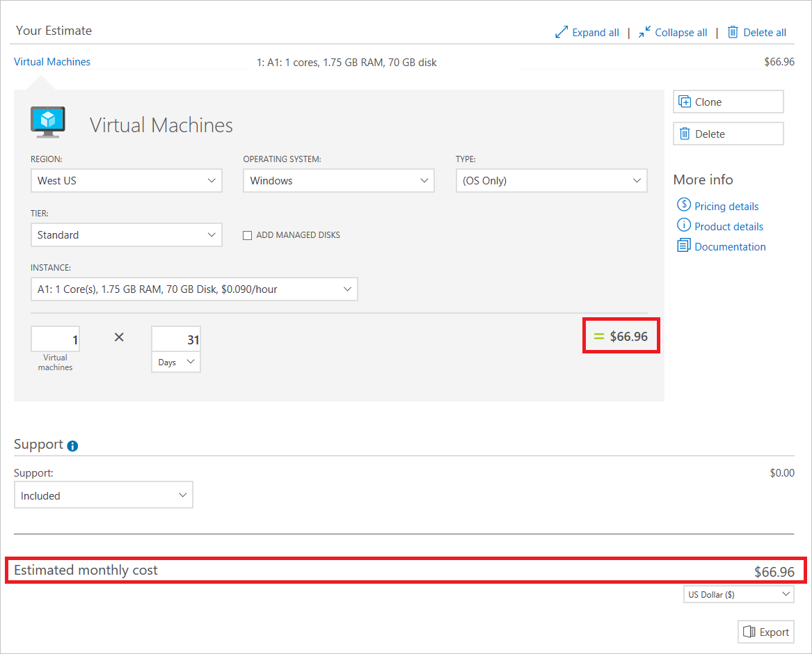Click the Export button
812x654 pixels.
point(766,632)
